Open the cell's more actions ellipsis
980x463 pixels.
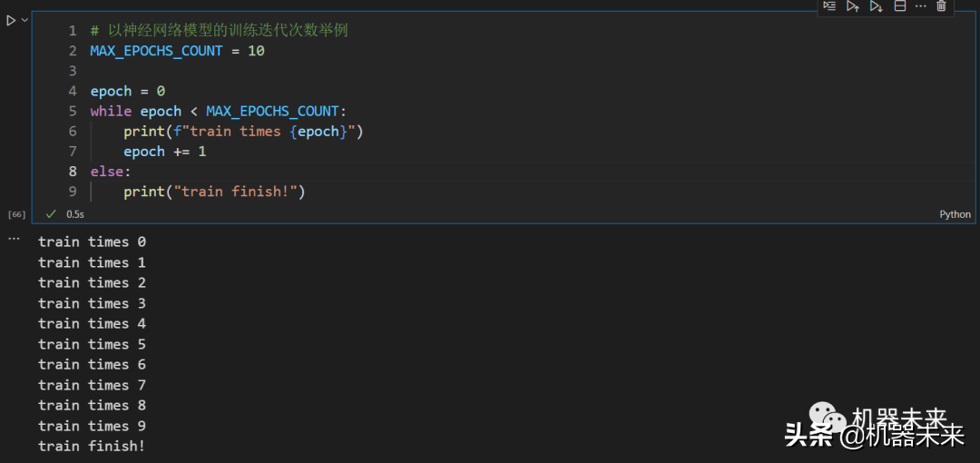coord(921,6)
